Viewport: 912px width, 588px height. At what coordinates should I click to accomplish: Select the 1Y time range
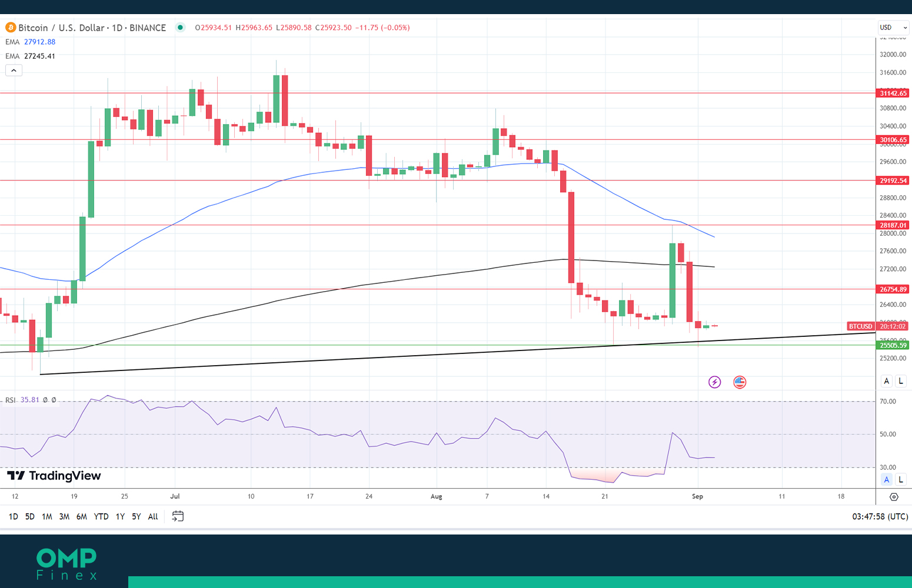pos(120,516)
